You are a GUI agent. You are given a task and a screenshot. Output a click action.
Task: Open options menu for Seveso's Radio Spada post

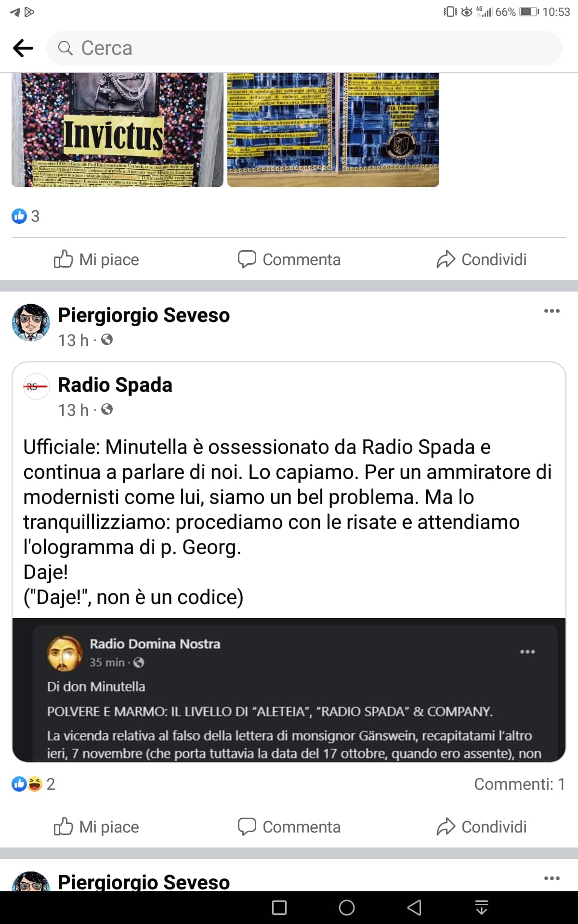[x=552, y=311]
